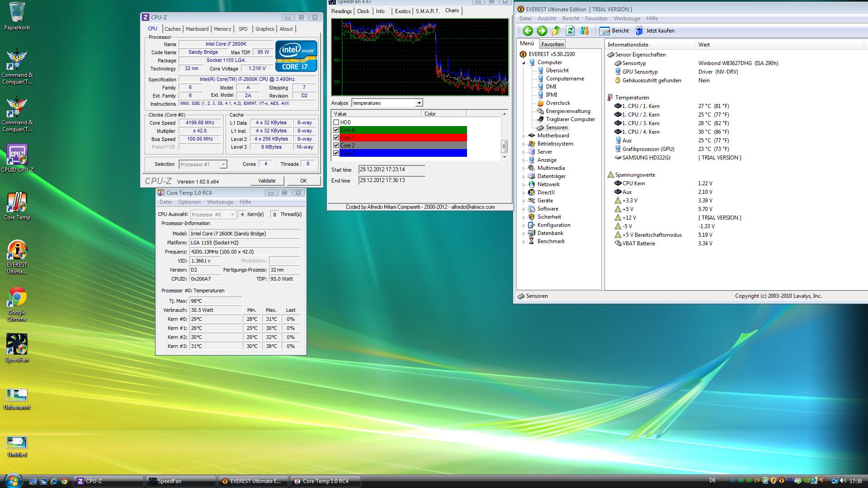Open the Bericht report wizard
Viewport: 868px width, 488px height.
point(614,31)
